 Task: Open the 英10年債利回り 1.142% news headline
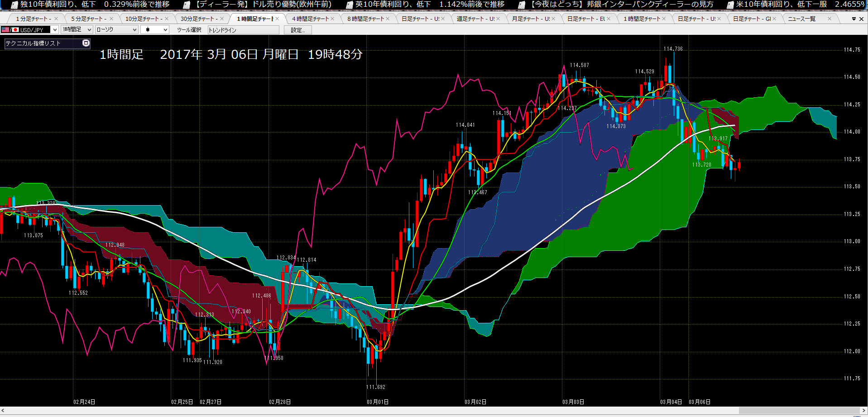pos(430,5)
